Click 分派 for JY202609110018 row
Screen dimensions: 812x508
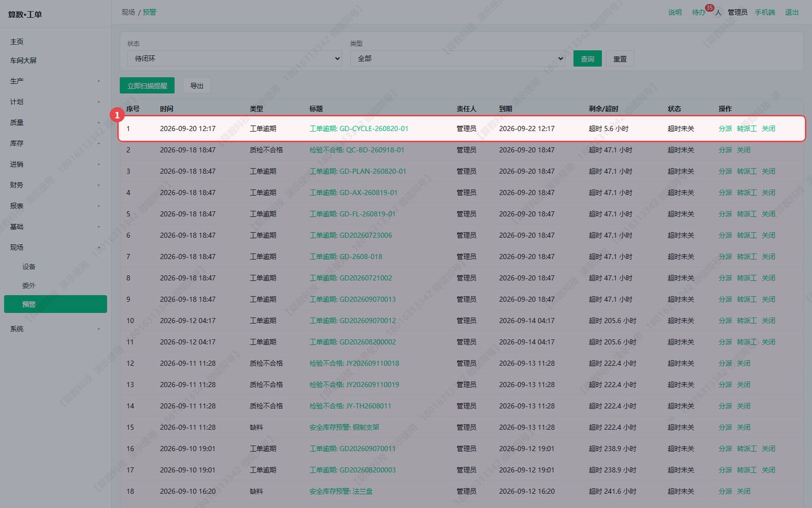pos(725,363)
